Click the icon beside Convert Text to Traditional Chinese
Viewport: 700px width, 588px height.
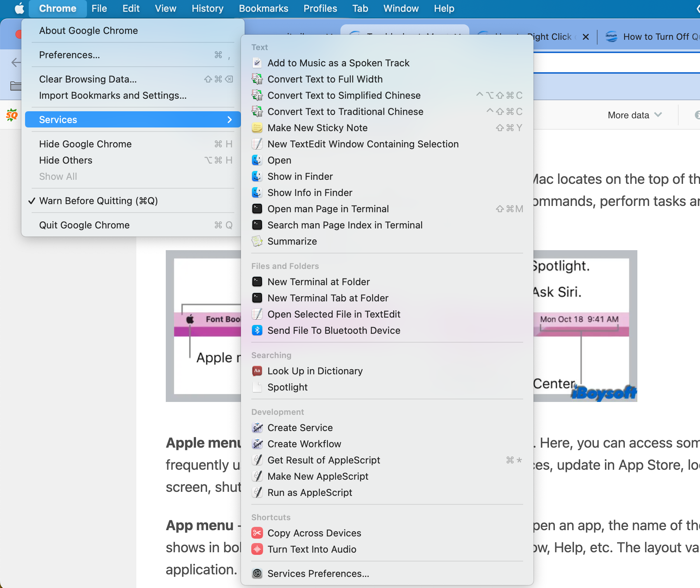point(257,112)
